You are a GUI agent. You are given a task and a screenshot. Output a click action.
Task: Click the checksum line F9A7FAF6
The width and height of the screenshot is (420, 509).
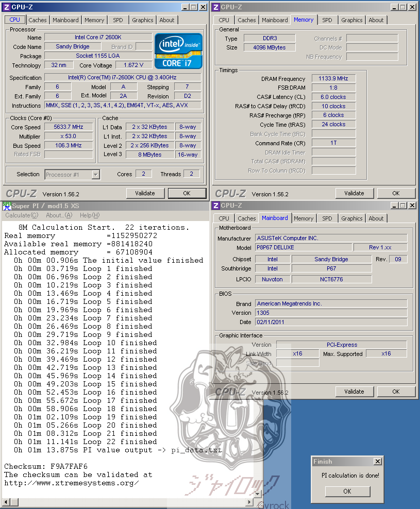46,466
